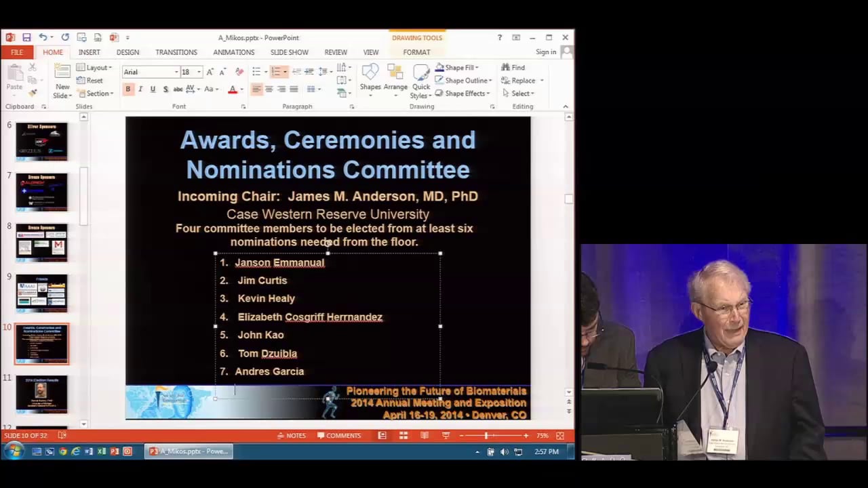Viewport: 868px width, 488px height.
Task: Switch to the ANIMATIONS tab
Action: tap(234, 52)
